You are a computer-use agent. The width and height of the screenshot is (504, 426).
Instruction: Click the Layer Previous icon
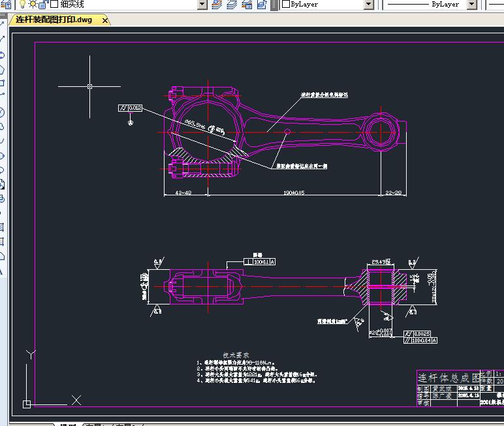click(232, 5)
